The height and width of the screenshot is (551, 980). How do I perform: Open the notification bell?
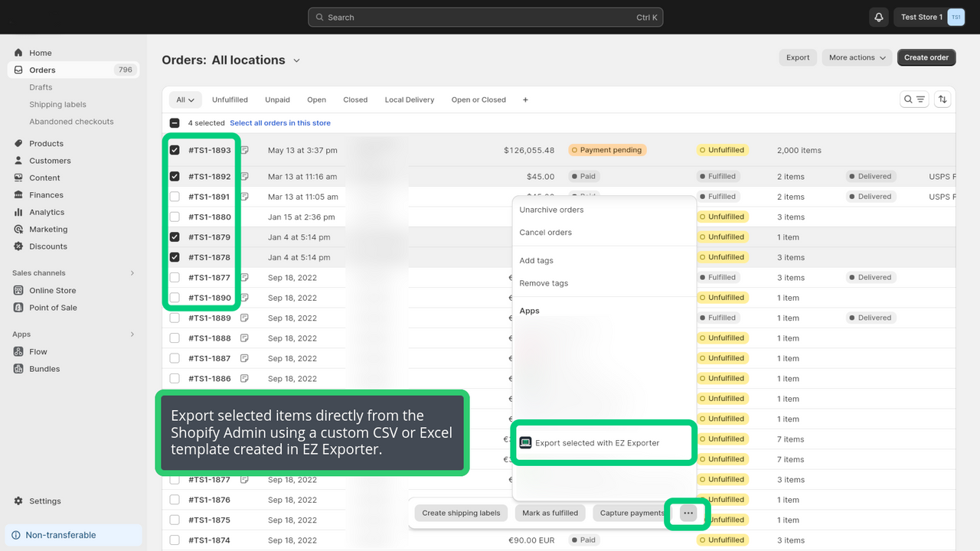[x=878, y=17]
